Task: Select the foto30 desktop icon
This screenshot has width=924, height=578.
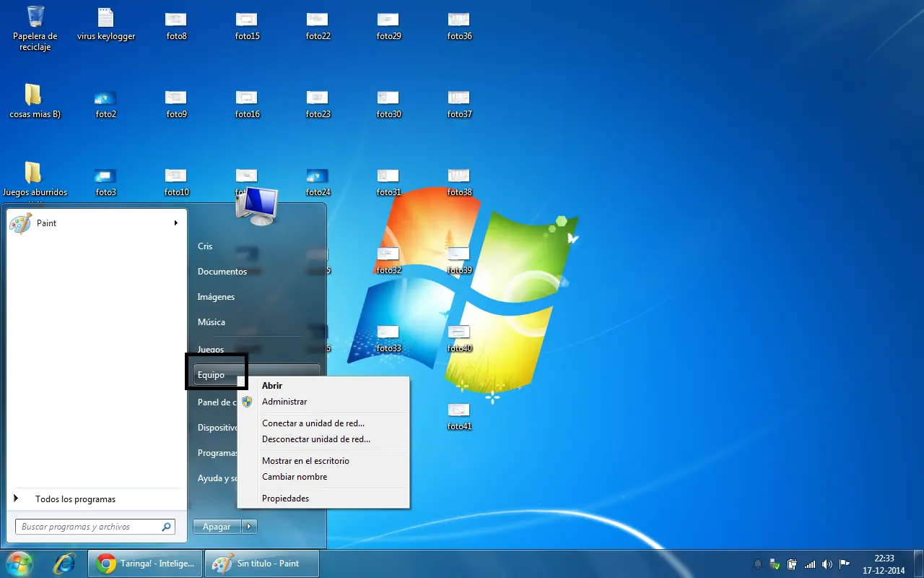Action: (x=388, y=103)
